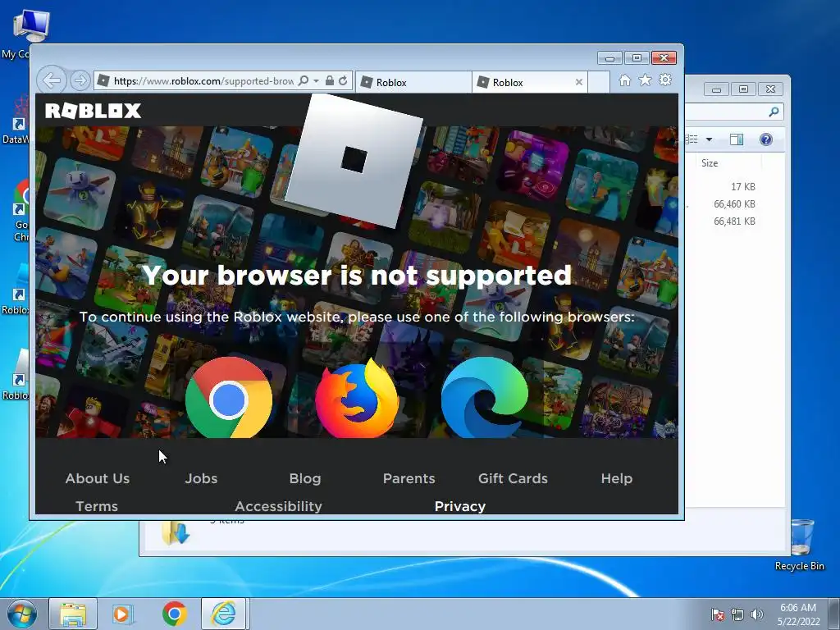Viewport: 840px width, 630px height.
Task: Open the Privacy footer link
Action: point(460,506)
